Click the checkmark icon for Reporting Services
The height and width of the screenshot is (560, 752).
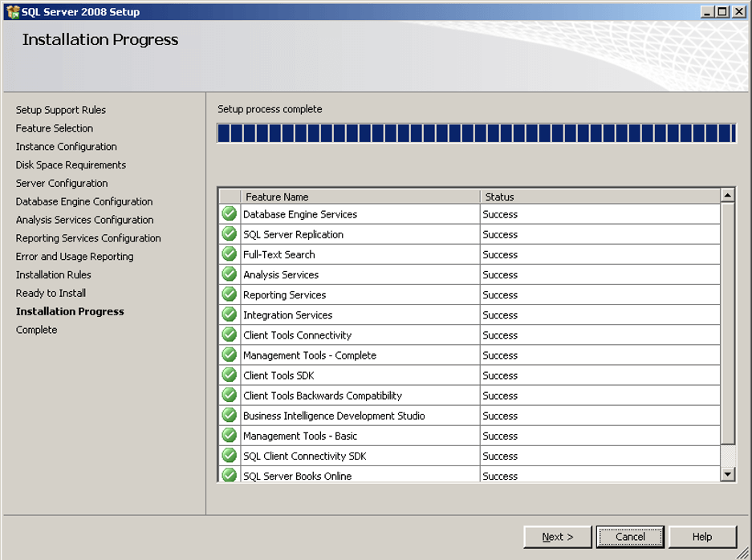click(x=230, y=294)
